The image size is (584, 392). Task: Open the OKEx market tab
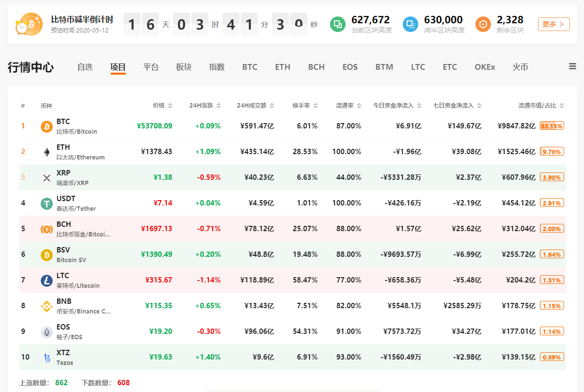click(485, 67)
